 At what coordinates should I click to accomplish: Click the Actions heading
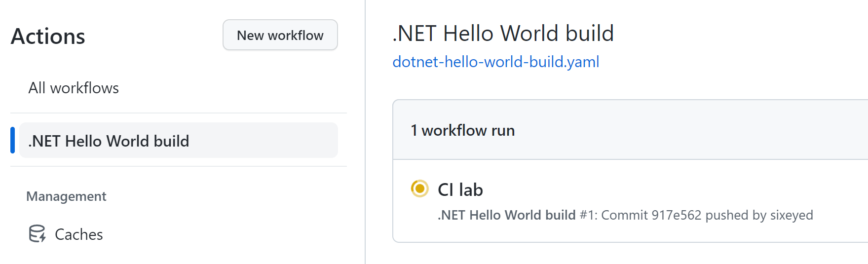pos(48,37)
